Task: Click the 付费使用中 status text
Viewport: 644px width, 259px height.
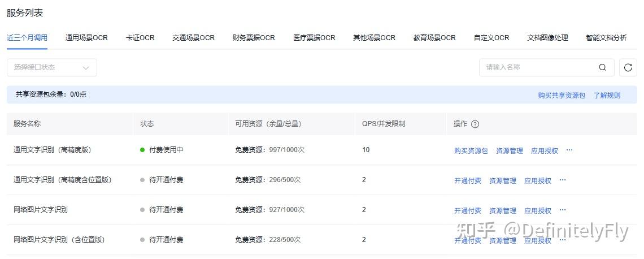Action: click(x=166, y=150)
